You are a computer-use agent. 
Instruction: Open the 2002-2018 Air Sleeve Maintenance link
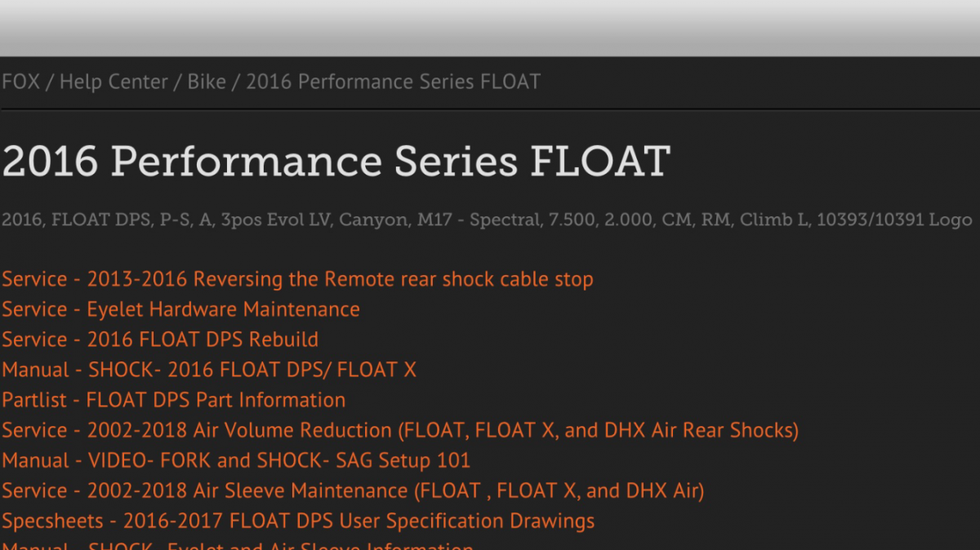[353, 490]
